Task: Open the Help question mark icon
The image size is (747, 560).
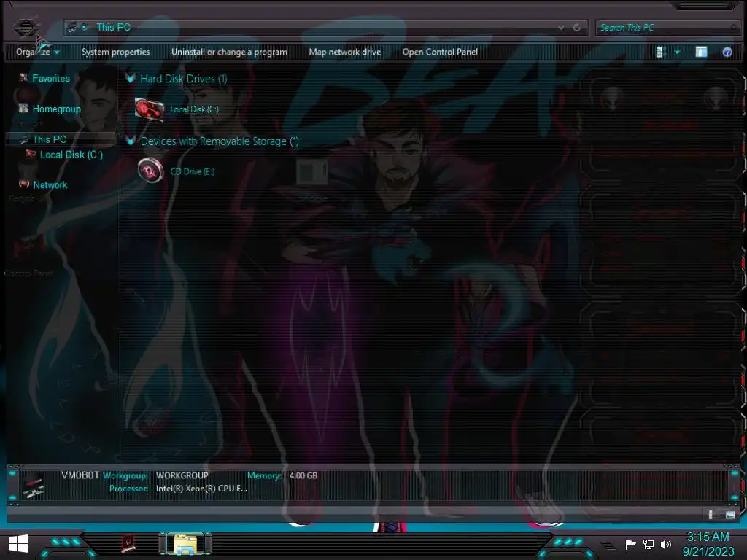Action: click(727, 52)
